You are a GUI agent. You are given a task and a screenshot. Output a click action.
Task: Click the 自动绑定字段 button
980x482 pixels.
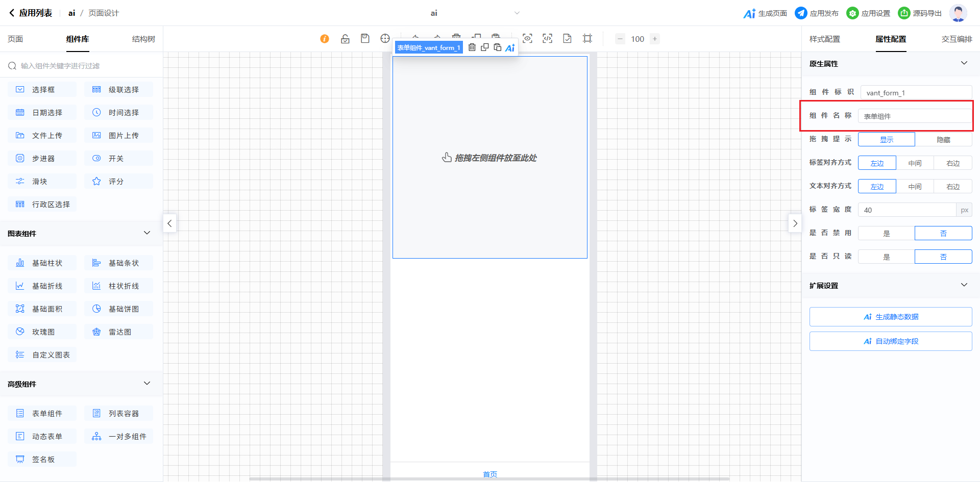click(890, 341)
